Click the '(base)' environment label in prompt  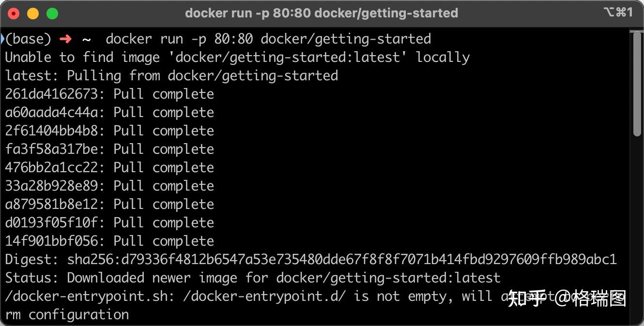(28, 39)
